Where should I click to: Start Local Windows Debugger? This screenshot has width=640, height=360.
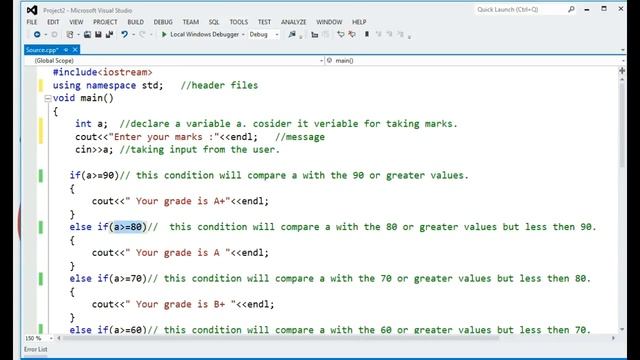click(200, 35)
